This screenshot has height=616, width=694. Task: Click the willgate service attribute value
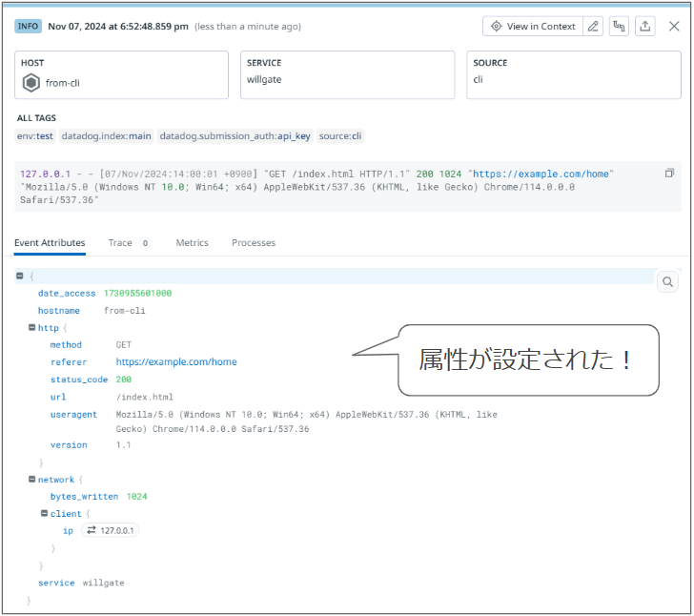click(x=103, y=583)
